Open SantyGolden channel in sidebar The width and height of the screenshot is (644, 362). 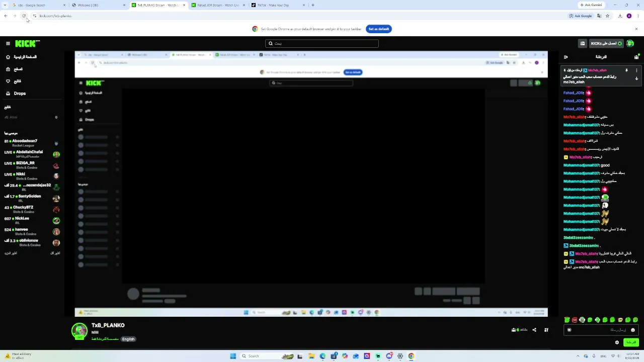[x=32, y=198]
